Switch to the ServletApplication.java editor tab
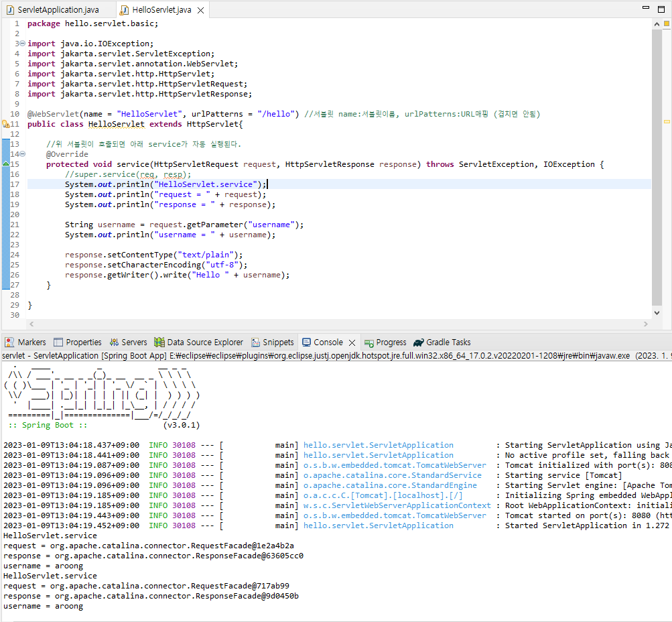This screenshot has height=622, width=672. 53,10
